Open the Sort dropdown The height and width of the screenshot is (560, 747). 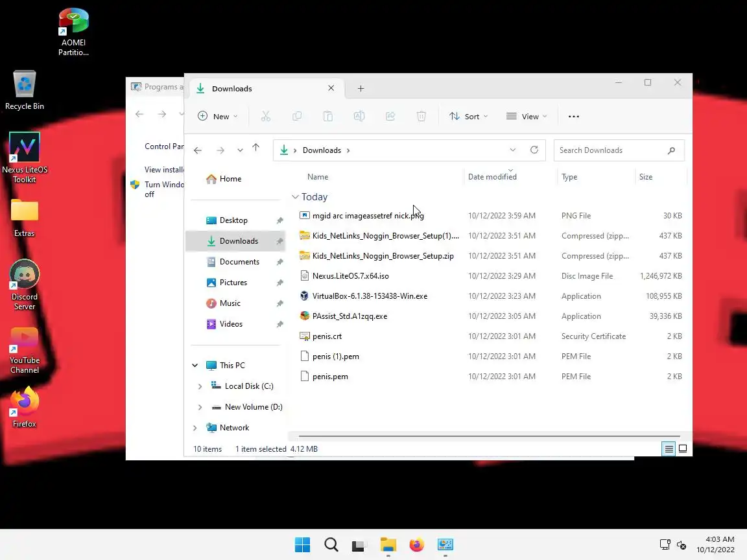(x=469, y=116)
